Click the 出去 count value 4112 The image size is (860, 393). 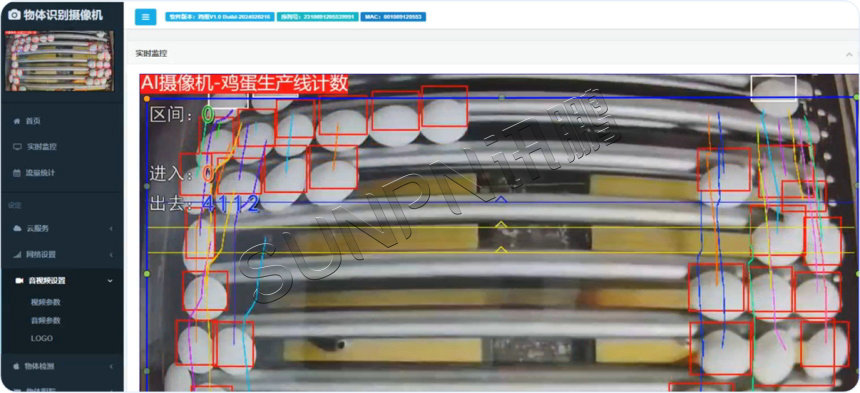(230, 204)
